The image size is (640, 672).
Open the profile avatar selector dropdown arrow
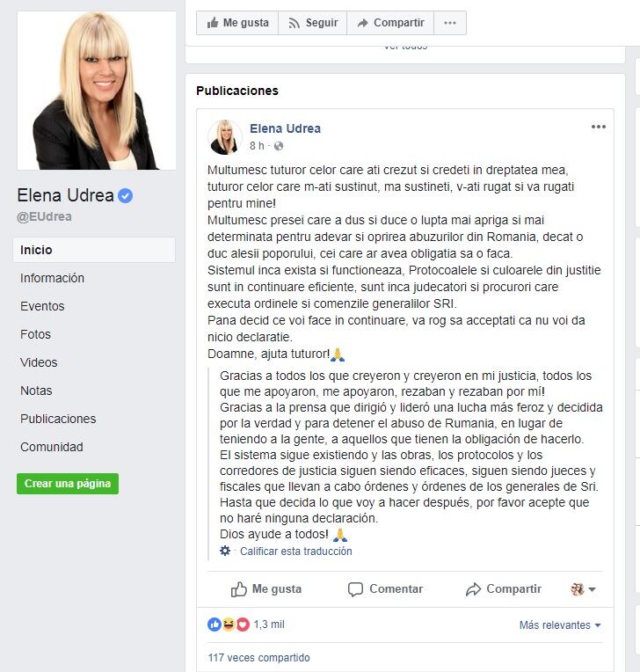pyautogui.click(x=592, y=589)
